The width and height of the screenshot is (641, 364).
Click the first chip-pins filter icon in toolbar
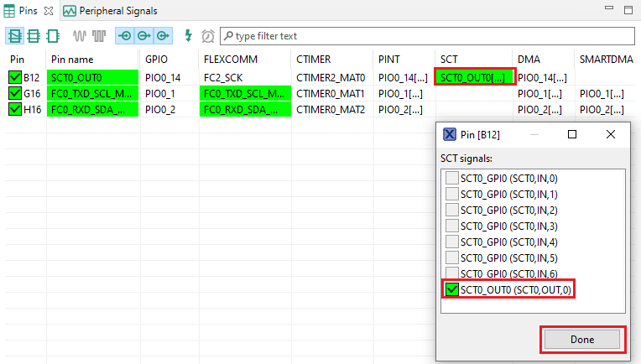[15, 36]
